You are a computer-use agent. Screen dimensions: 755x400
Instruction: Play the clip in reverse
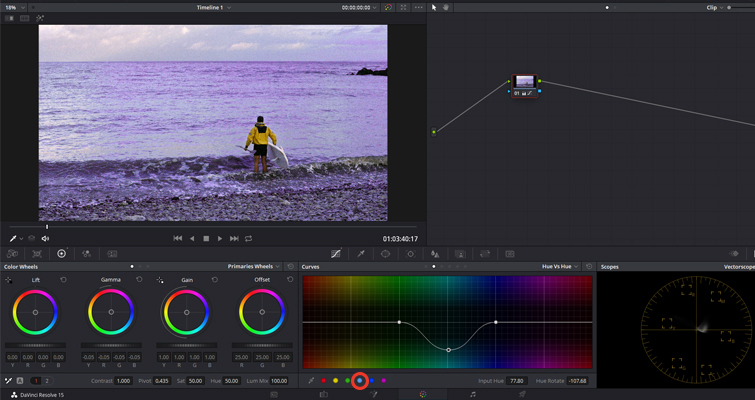click(192, 239)
